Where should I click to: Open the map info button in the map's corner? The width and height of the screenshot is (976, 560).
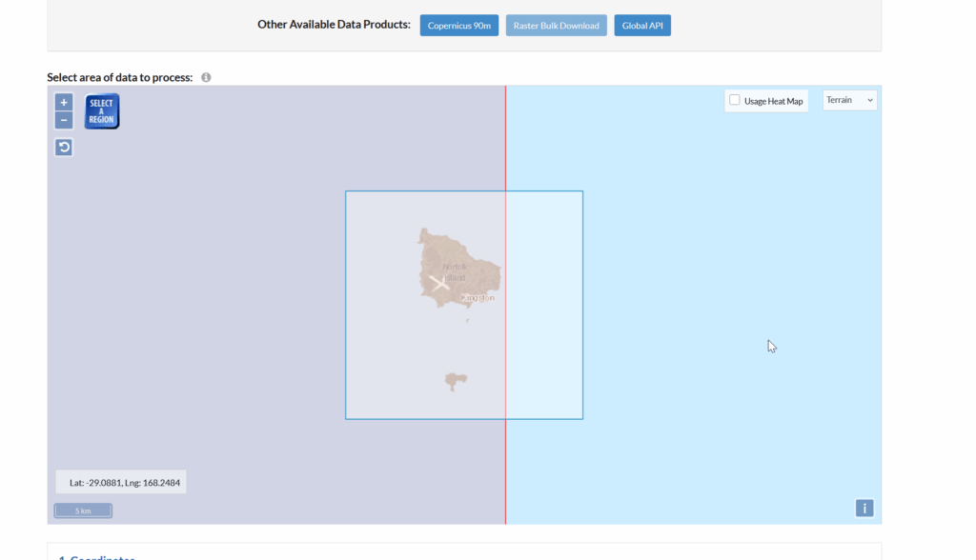click(864, 509)
